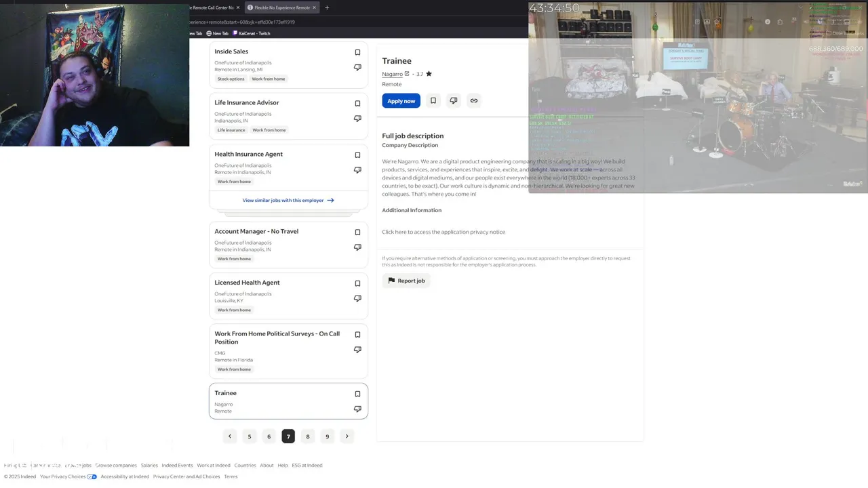Open Account Manager - No Travel listing
This screenshot has height=488, width=868.
point(256,232)
